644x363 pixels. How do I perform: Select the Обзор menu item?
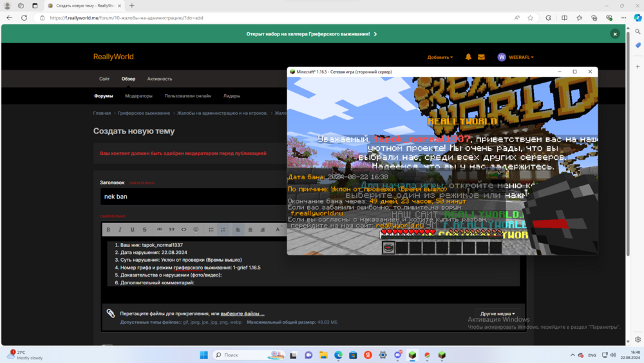coord(128,79)
